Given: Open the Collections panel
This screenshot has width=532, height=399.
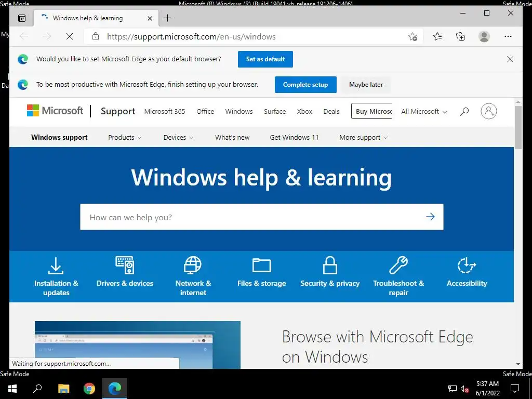Looking at the screenshot, I should pyautogui.click(x=460, y=36).
